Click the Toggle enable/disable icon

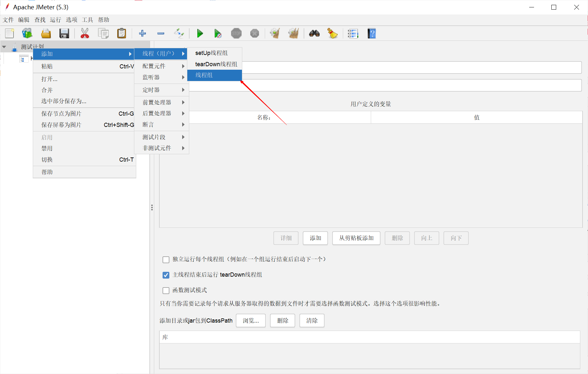179,33
